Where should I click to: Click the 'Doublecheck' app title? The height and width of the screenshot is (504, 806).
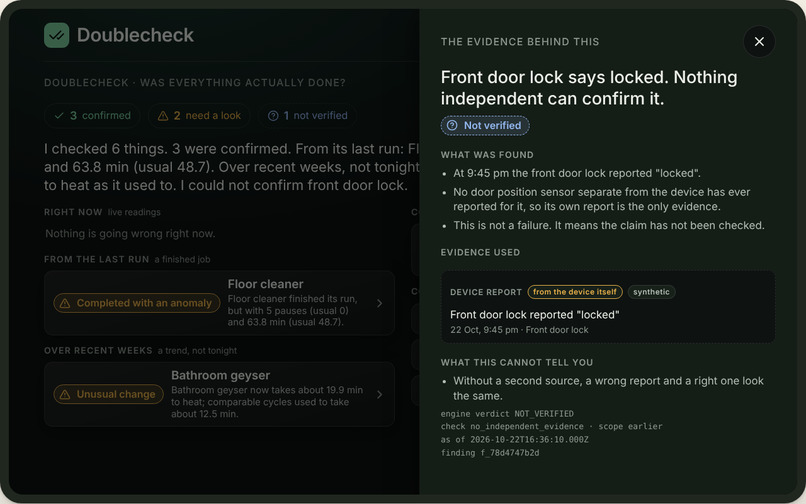click(x=135, y=35)
